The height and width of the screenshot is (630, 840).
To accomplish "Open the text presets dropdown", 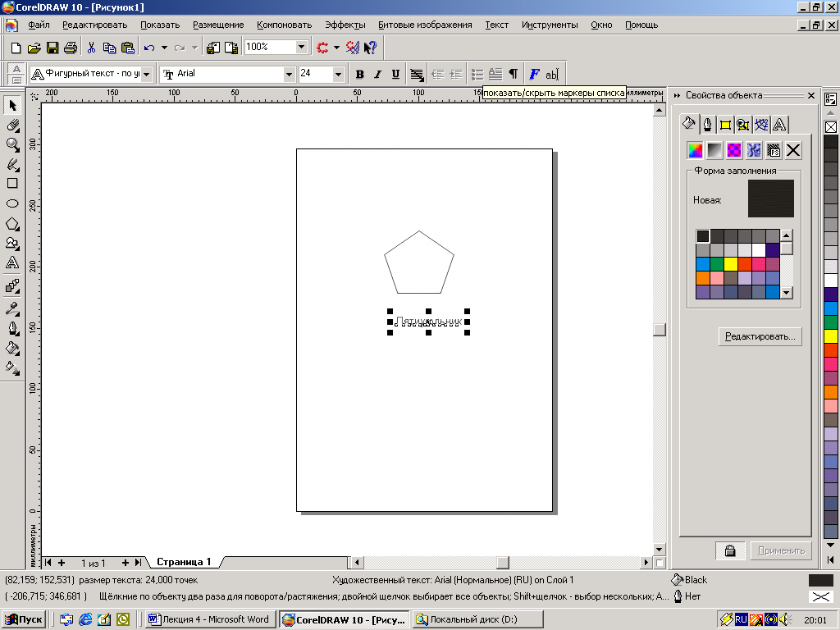I will [x=146, y=74].
